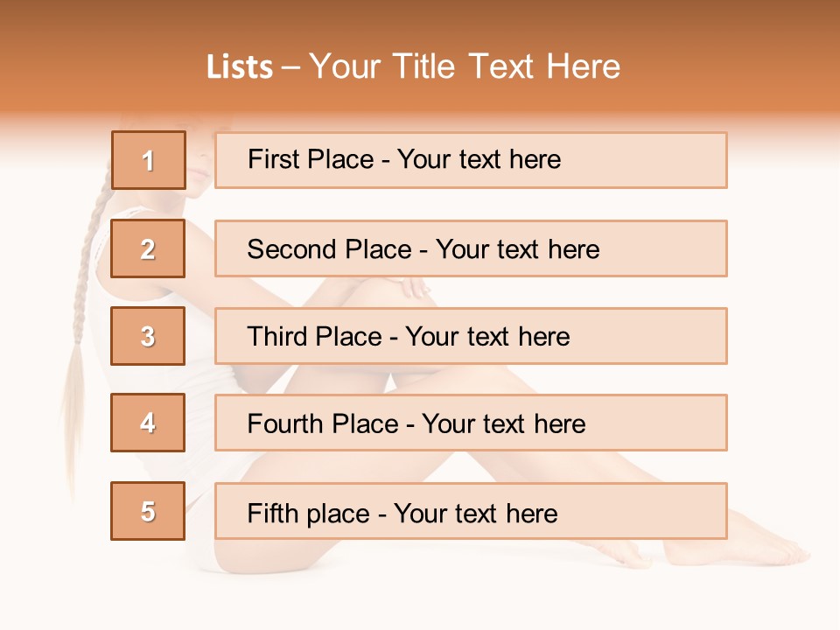Screen dimensions: 840x630
Task: Click the number 1 box
Action: coord(149,160)
